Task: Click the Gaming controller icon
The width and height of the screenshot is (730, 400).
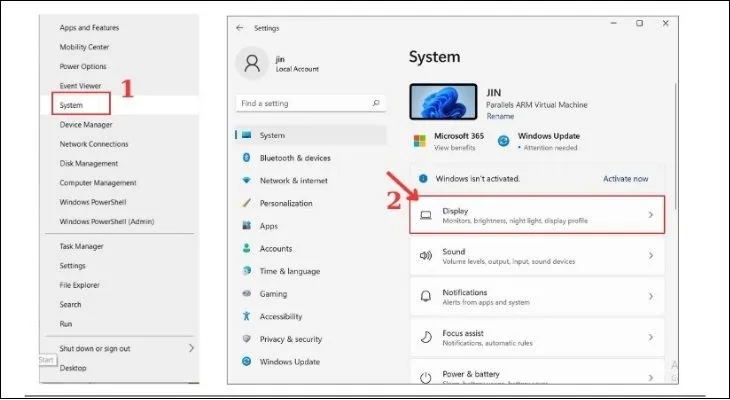Action: coord(247,293)
